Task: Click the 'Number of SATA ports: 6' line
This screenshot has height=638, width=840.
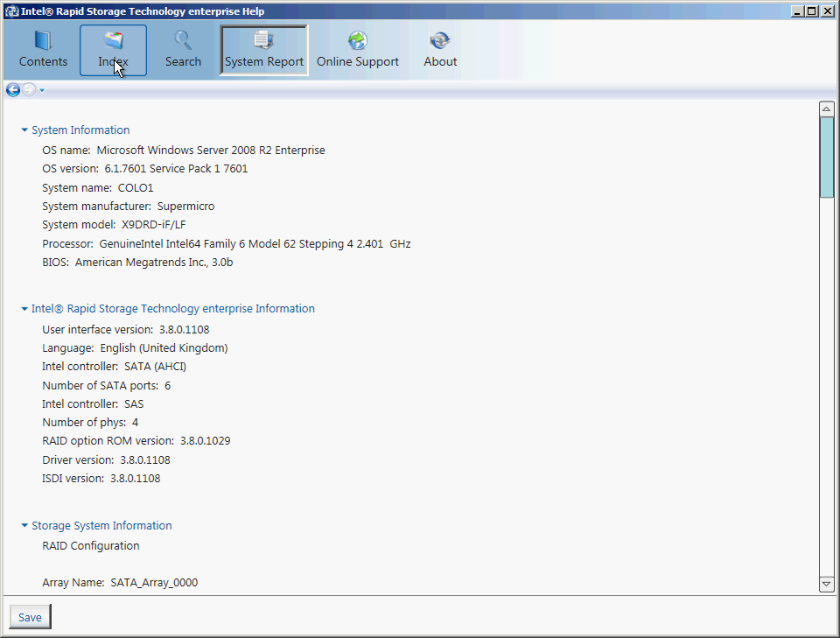Action: [x=107, y=386]
